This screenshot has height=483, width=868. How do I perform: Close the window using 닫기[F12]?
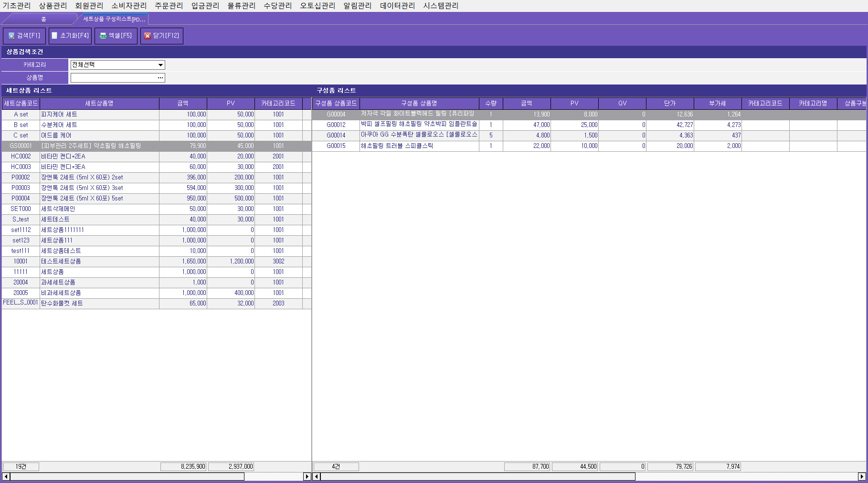pyautogui.click(x=162, y=36)
